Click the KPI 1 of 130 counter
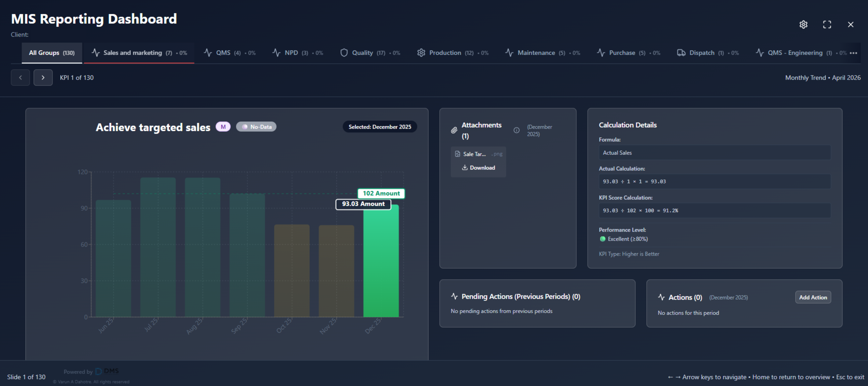This screenshot has height=386, width=868. click(77, 78)
